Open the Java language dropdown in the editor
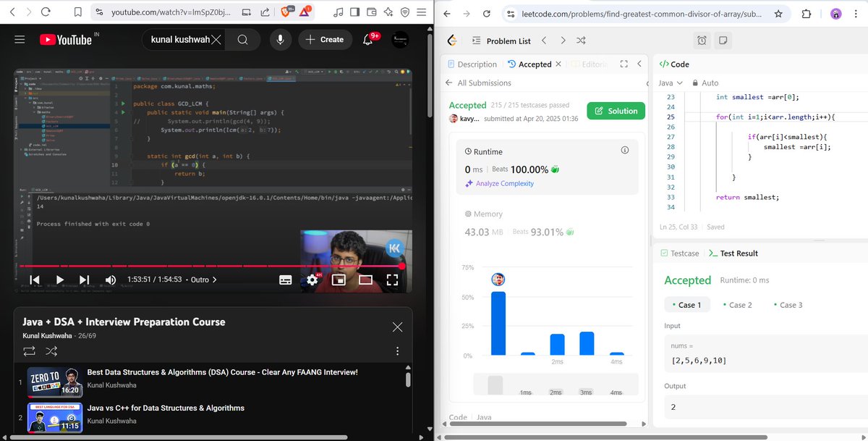The width and height of the screenshot is (868, 441). click(670, 83)
